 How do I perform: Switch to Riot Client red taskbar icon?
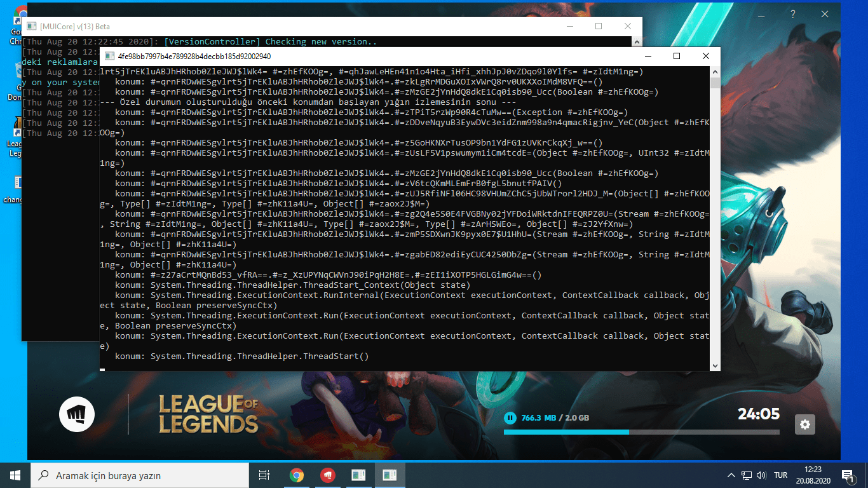coord(327,475)
